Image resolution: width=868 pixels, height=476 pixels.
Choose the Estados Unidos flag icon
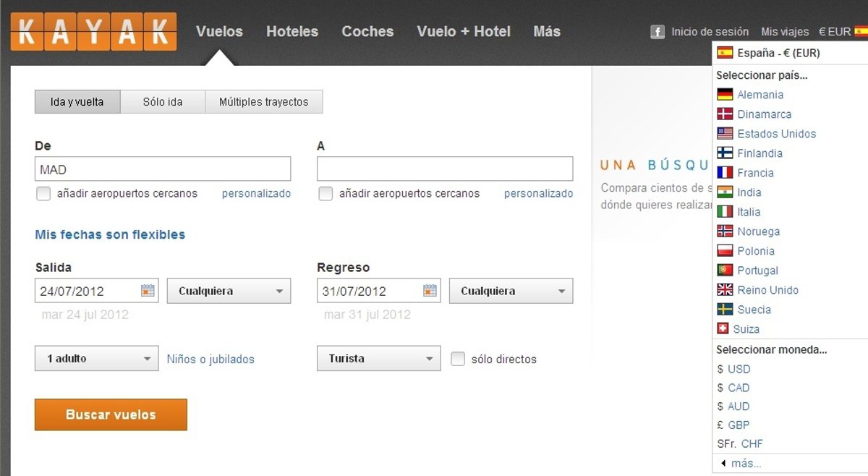pyautogui.click(x=725, y=134)
